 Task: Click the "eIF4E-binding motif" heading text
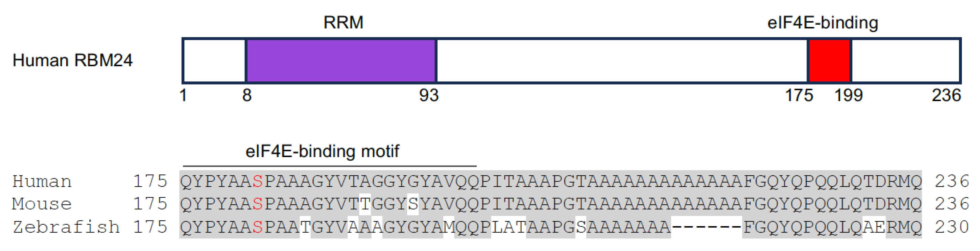coord(322,151)
